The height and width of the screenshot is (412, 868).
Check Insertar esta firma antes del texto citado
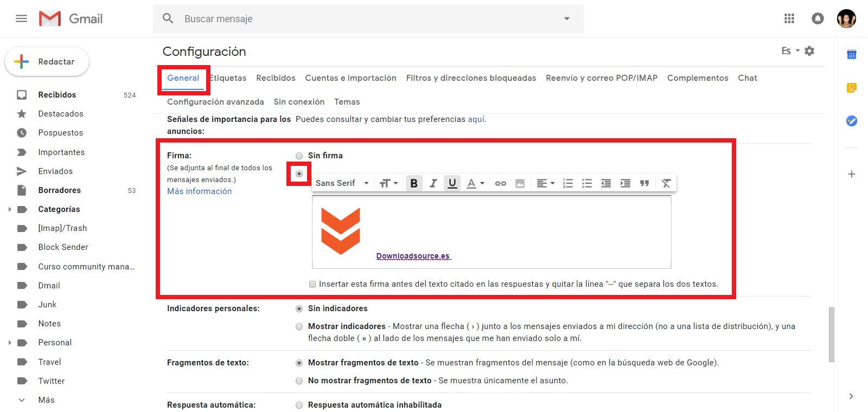click(x=312, y=284)
